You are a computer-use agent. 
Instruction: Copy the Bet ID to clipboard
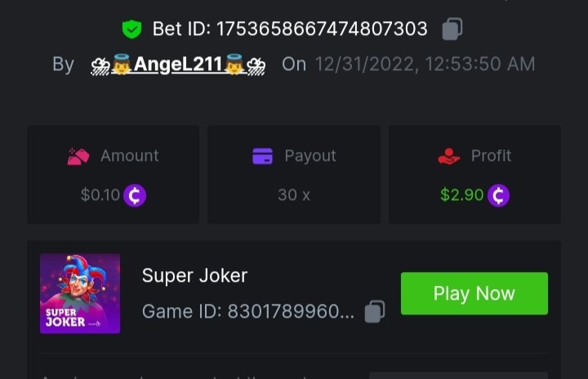[452, 29]
